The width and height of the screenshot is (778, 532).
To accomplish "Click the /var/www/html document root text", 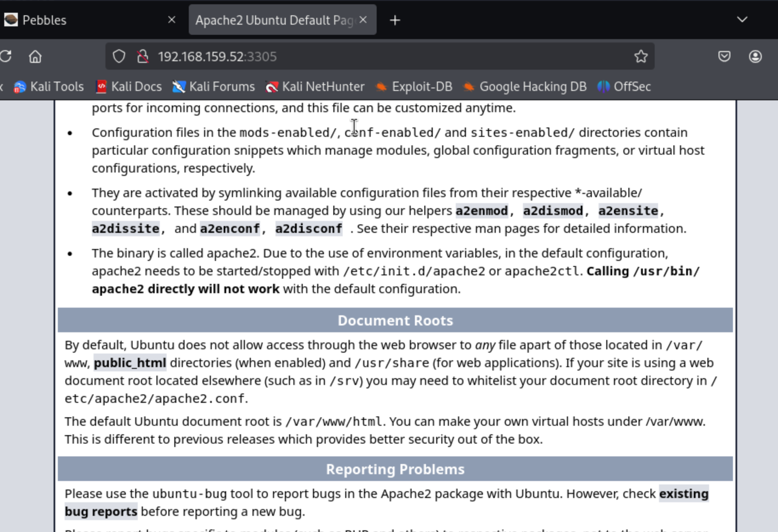I will (x=334, y=422).
